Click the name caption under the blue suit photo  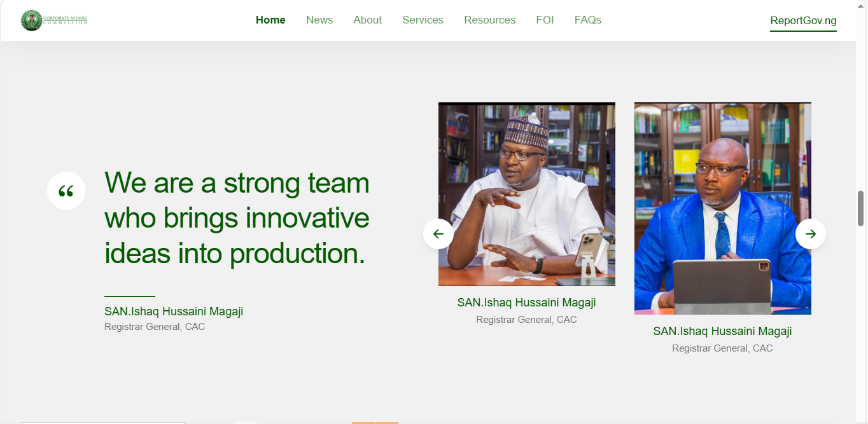tap(722, 331)
